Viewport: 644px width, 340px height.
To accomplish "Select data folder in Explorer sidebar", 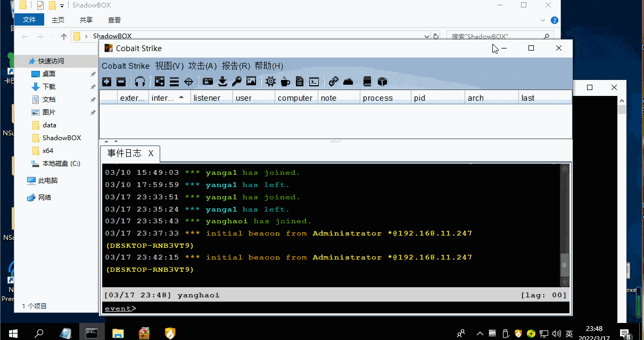I will click(x=49, y=125).
